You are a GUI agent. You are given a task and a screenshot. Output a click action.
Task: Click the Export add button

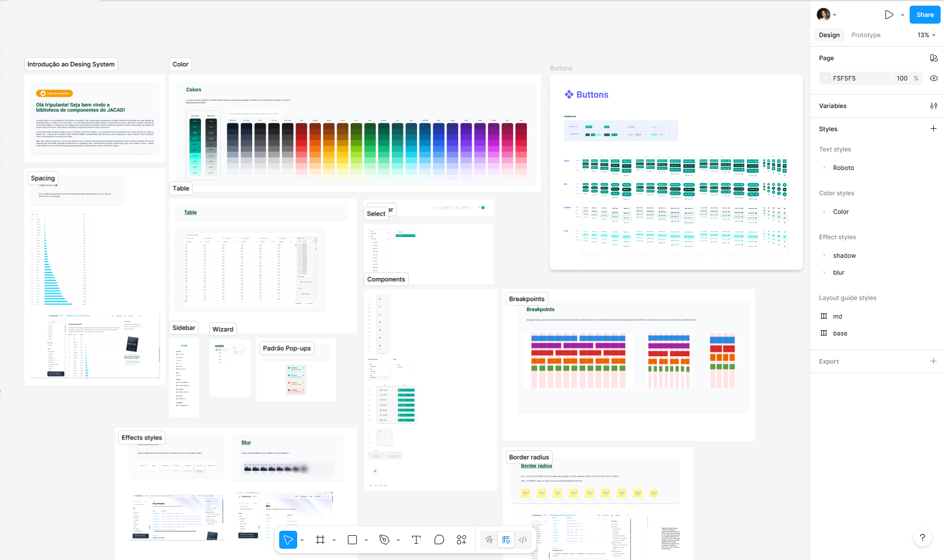coord(933,361)
